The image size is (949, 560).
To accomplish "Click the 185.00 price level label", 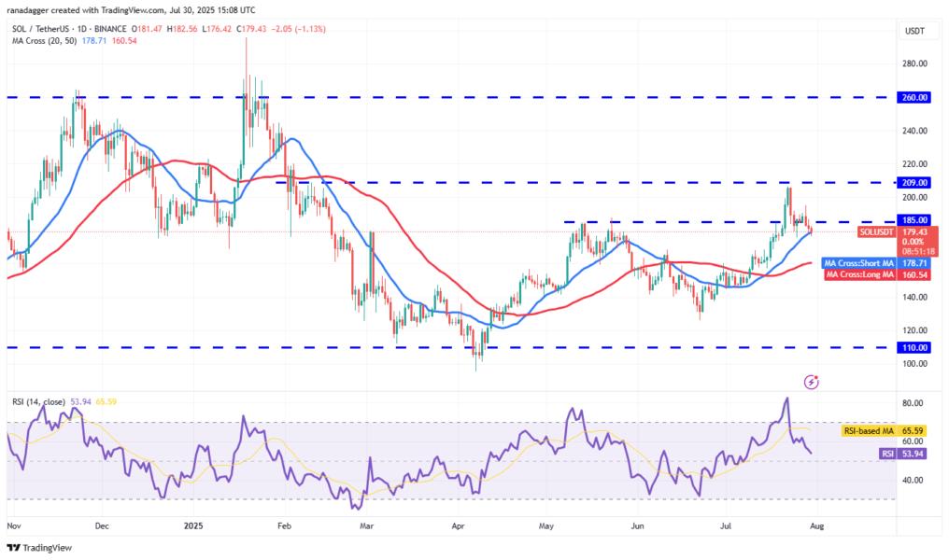I will (x=913, y=220).
